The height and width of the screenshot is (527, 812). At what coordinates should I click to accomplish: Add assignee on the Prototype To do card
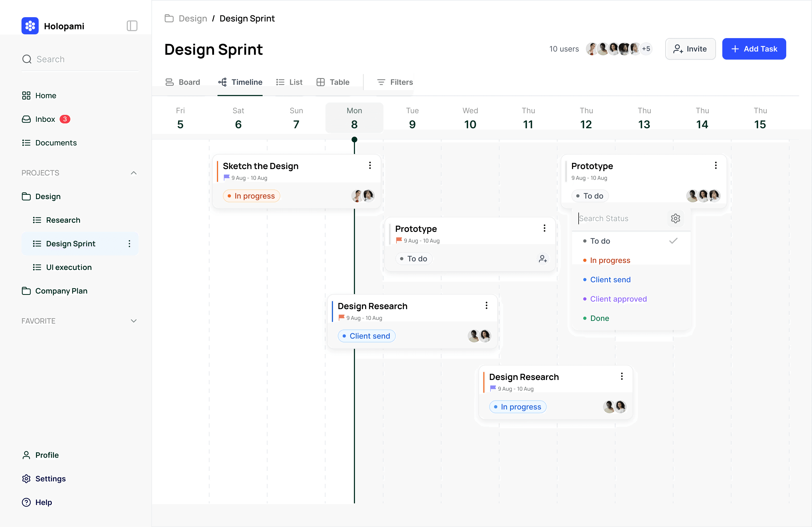[x=543, y=259]
